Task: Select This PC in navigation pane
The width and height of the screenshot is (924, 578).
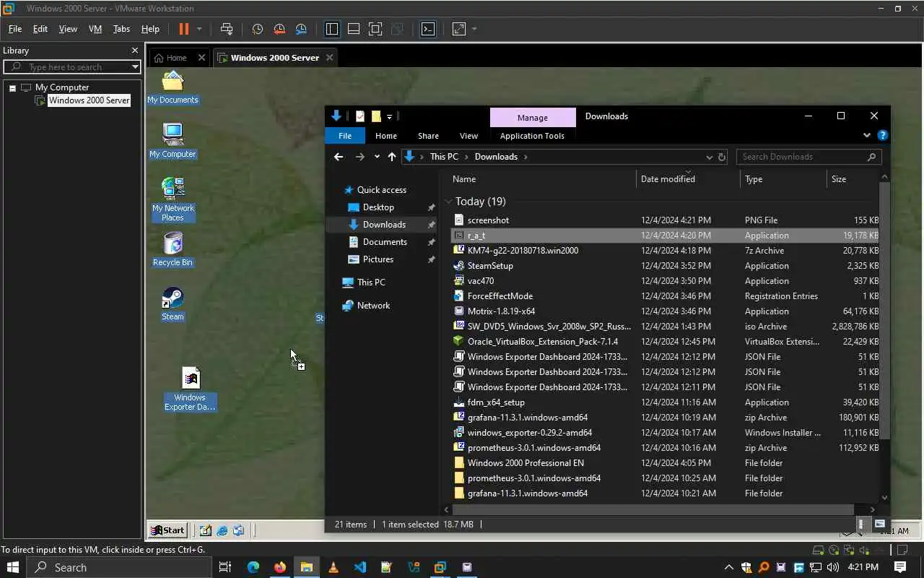Action: pyautogui.click(x=371, y=282)
